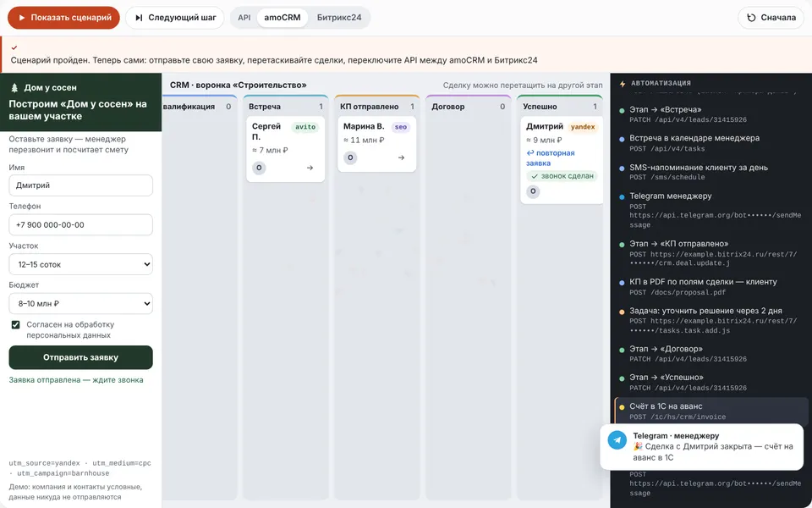Screen dimensions: 812x508
Task: Click the «Дом у сосен» brand name
Action: pyautogui.click(x=50, y=87)
